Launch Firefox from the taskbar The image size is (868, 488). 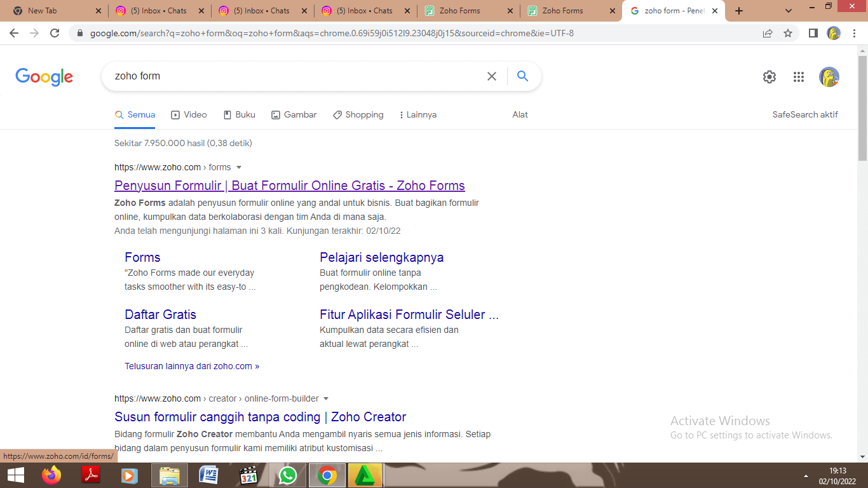pos(51,475)
